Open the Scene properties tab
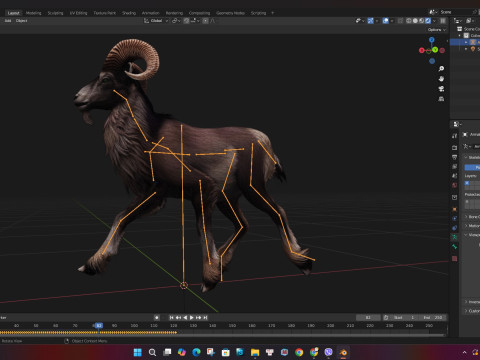The height and width of the screenshot is (360, 480). 455,176
